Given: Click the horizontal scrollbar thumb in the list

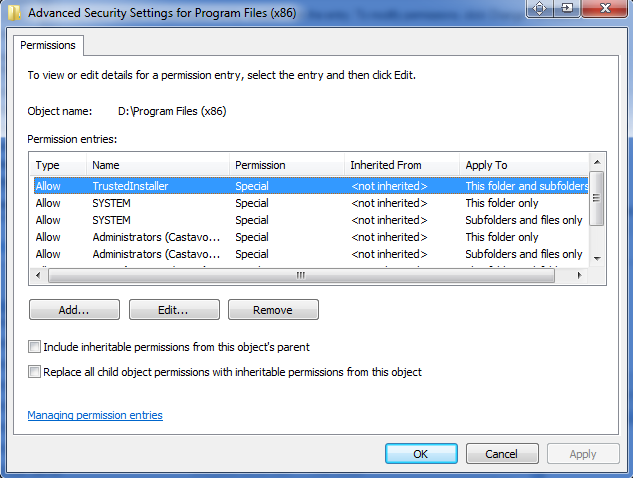Looking at the screenshot, I should point(301,276).
